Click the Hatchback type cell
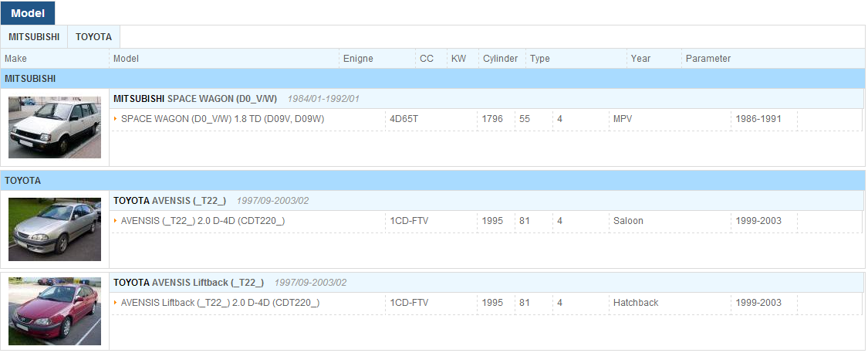868x353 pixels. [636, 303]
